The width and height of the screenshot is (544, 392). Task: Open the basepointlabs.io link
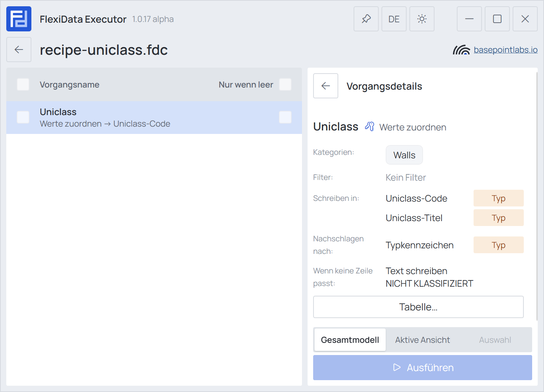click(x=506, y=50)
